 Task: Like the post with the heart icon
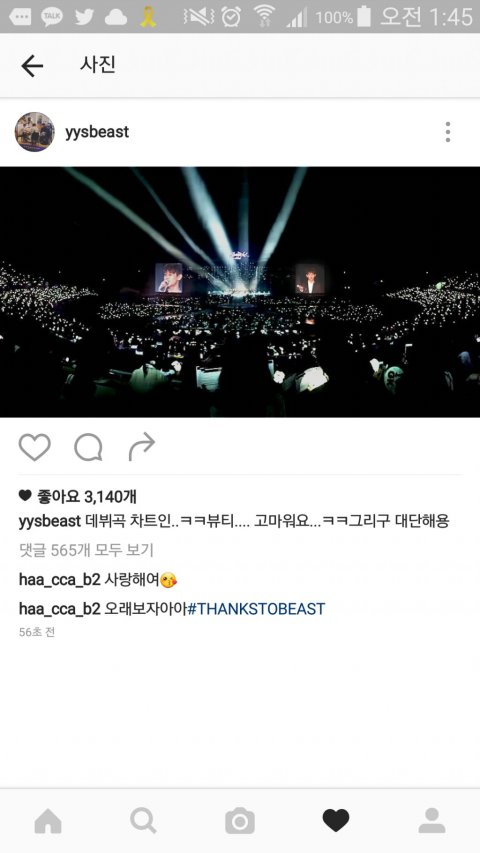pos(34,447)
